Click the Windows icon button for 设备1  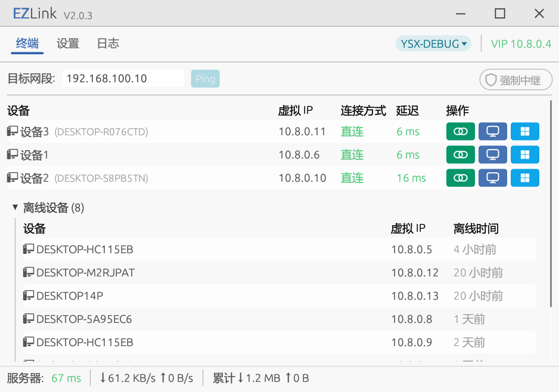525,155
